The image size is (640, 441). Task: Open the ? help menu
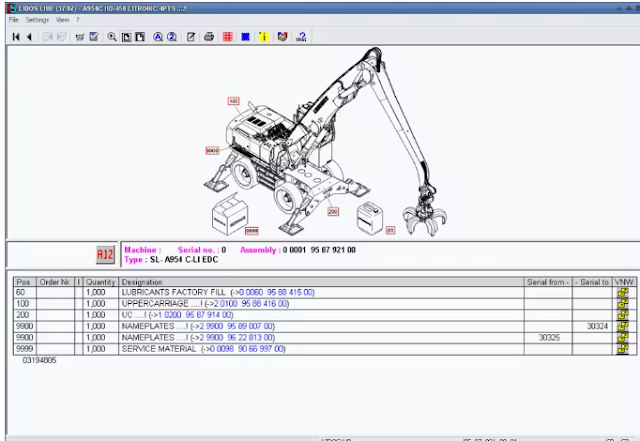click(78, 20)
